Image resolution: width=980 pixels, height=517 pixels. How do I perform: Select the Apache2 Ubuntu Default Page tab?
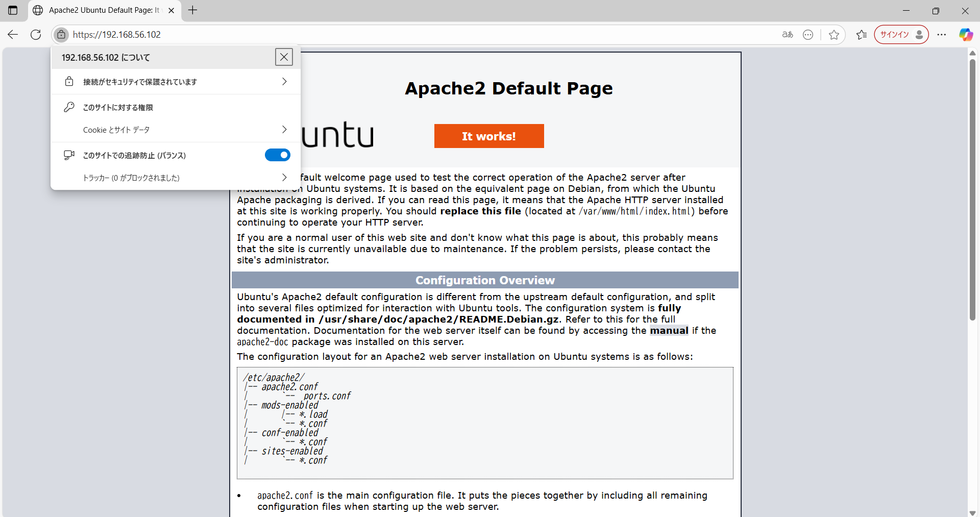[102, 10]
